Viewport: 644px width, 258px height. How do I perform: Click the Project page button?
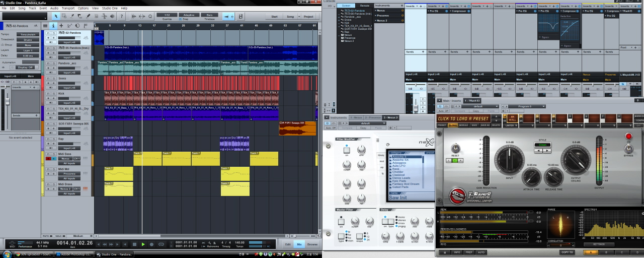308,17
